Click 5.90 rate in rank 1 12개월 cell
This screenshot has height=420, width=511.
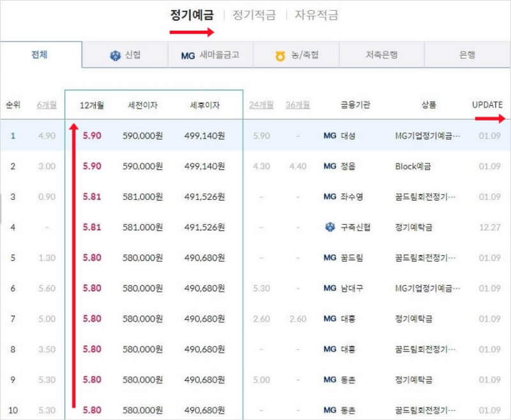coord(92,136)
